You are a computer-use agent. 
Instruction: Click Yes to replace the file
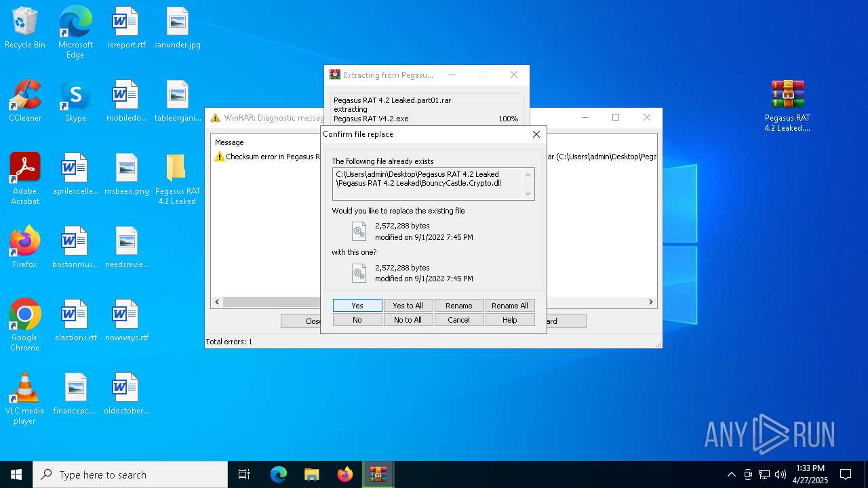pos(357,306)
